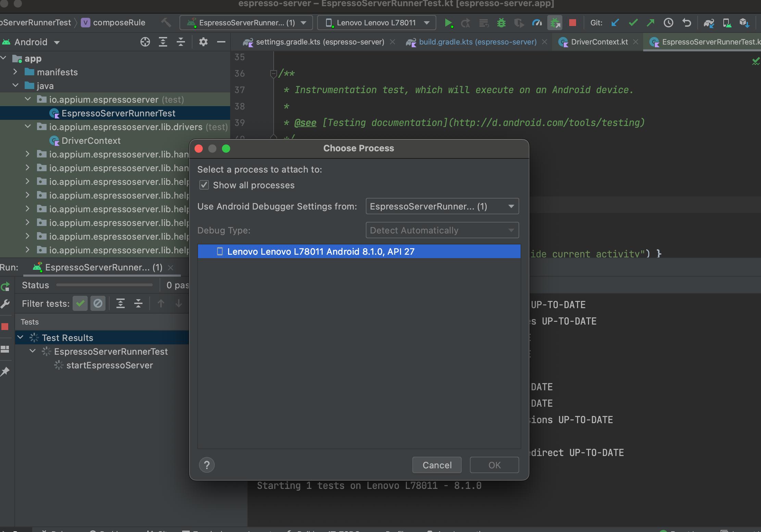Open the Profiler gauge icon
This screenshot has width=761, height=532.
pyautogui.click(x=537, y=23)
